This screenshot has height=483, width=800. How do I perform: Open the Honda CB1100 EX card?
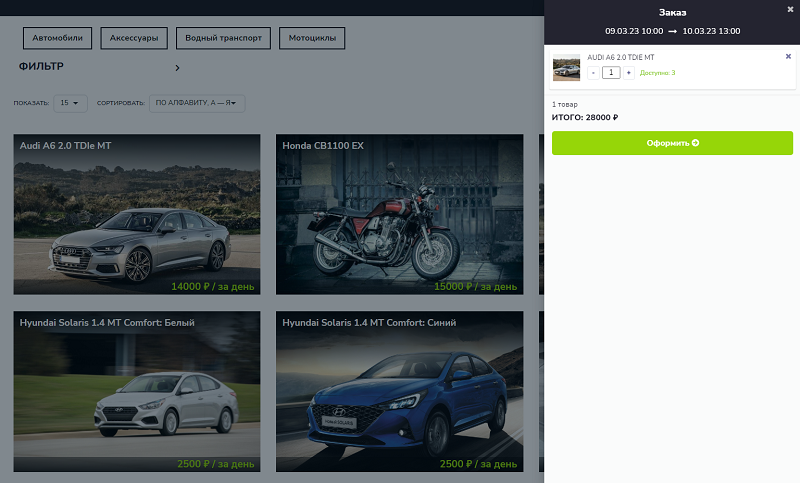(400, 215)
